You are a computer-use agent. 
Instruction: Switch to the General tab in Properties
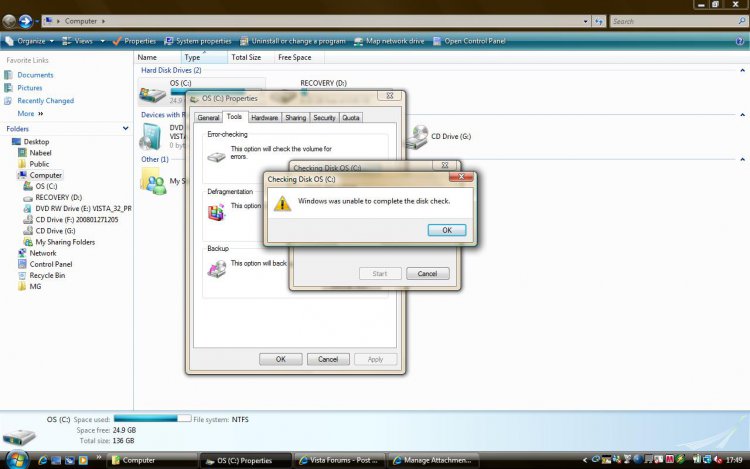coord(208,118)
